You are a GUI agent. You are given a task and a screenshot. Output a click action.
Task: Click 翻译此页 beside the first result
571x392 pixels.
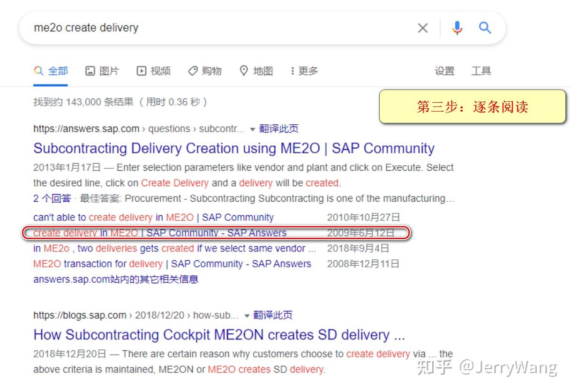[x=278, y=129]
